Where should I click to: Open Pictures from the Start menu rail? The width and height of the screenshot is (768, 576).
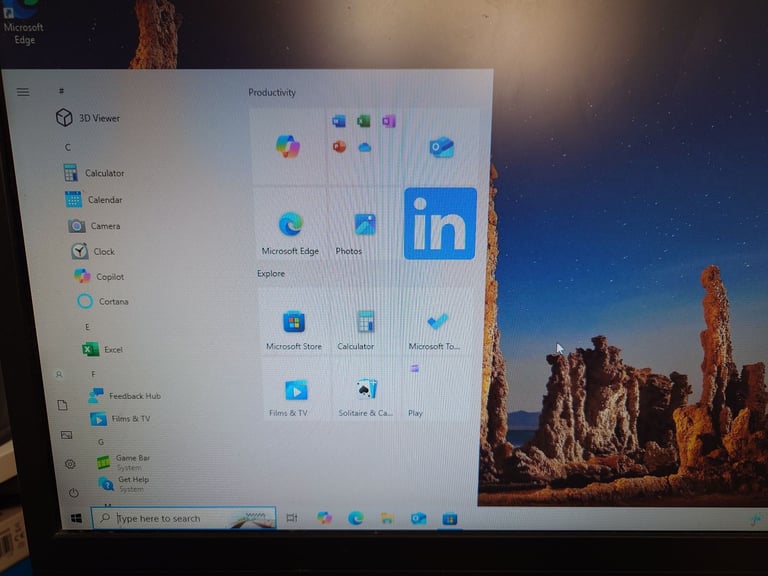click(66, 435)
